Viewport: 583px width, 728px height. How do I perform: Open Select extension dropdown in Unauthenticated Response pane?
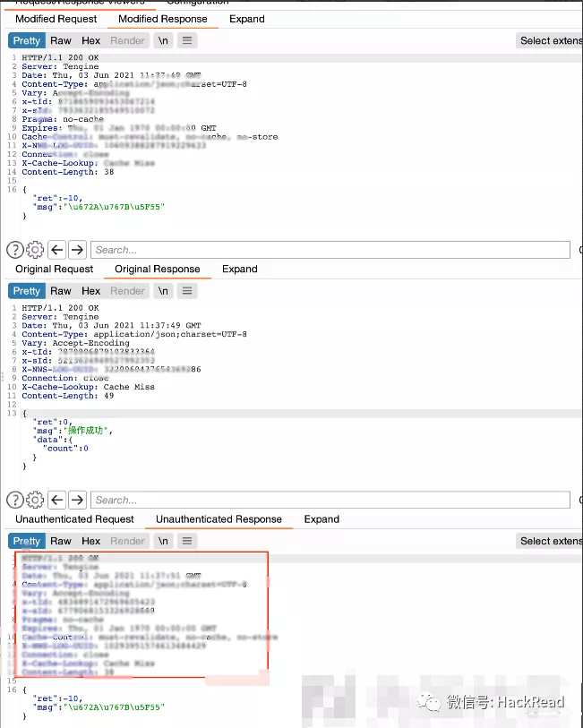click(550, 542)
